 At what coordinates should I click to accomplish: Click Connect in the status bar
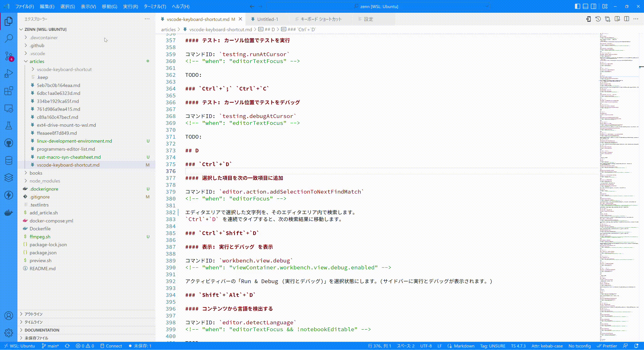[x=111, y=346]
